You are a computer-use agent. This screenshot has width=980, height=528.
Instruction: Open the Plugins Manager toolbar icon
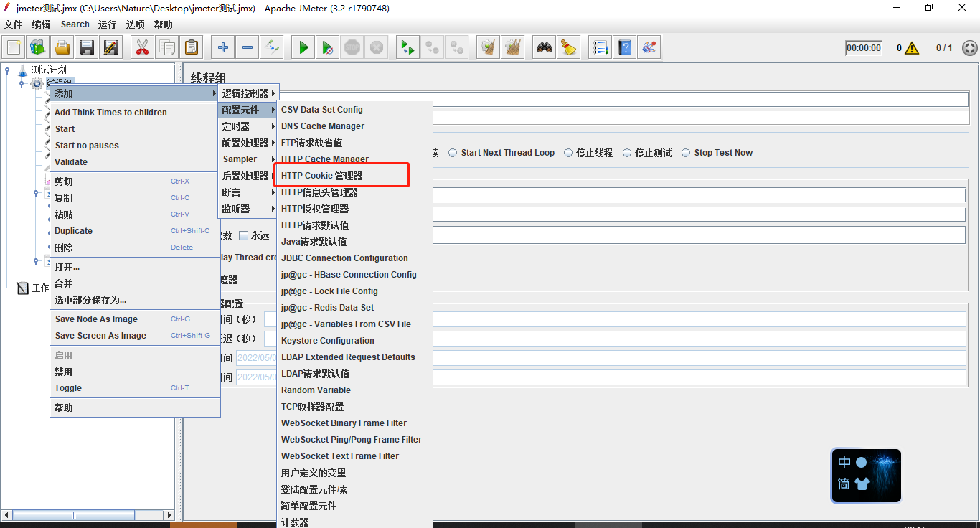pyautogui.click(x=649, y=48)
